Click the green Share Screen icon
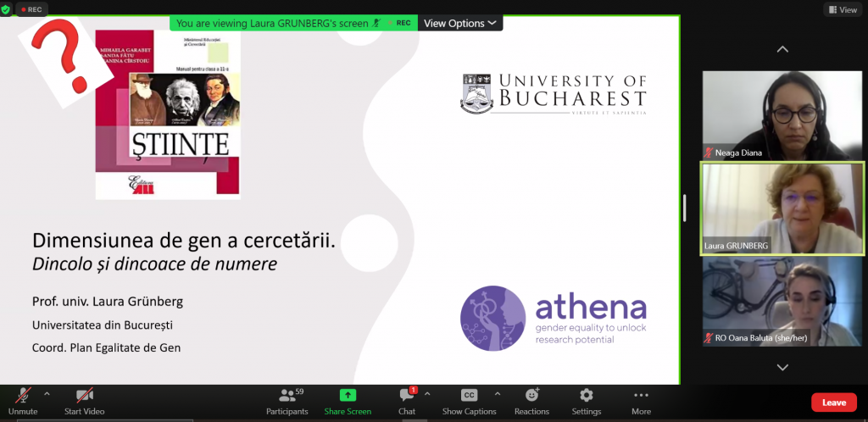Viewport: 868px width, 422px height. pyautogui.click(x=348, y=396)
